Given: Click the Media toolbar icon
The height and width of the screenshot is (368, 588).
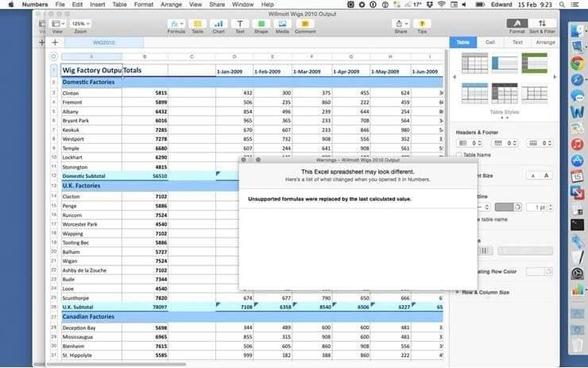Looking at the screenshot, I should tap(282, 25).
